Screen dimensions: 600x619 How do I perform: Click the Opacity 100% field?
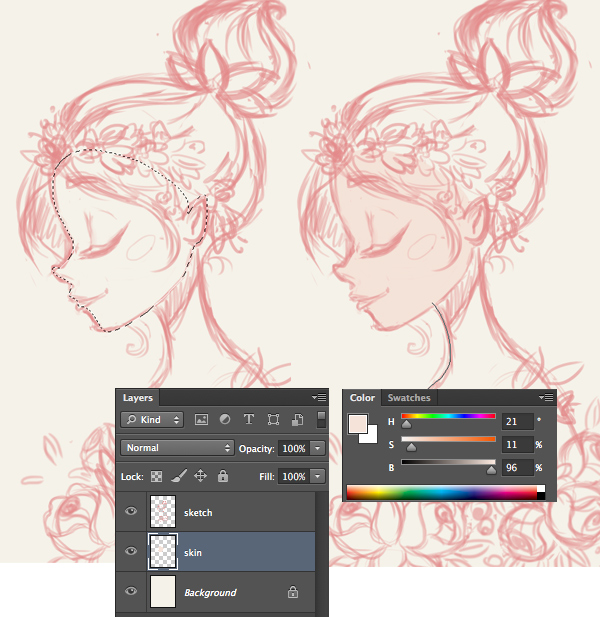coord(294,448)
